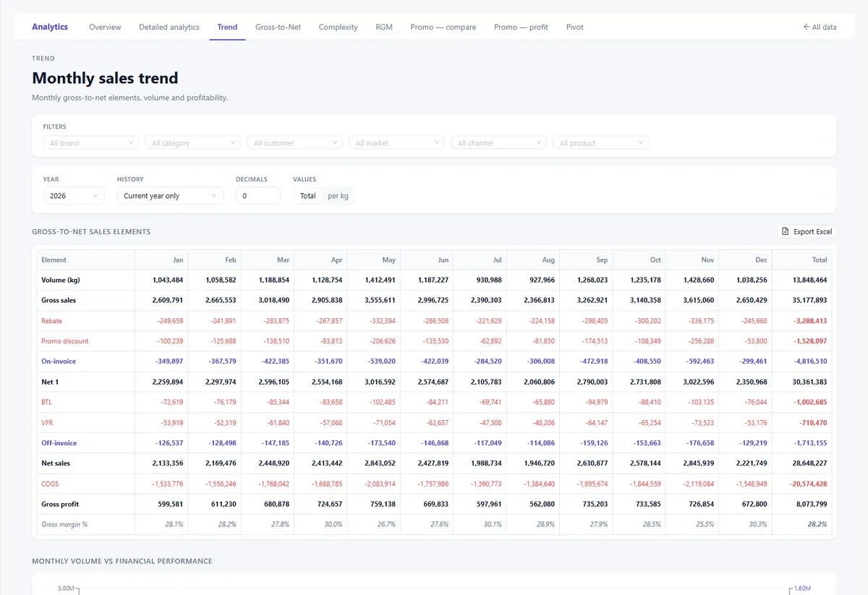Click the On-invoice row label
This screenshot has height=595, width=868.
[59, 361]
